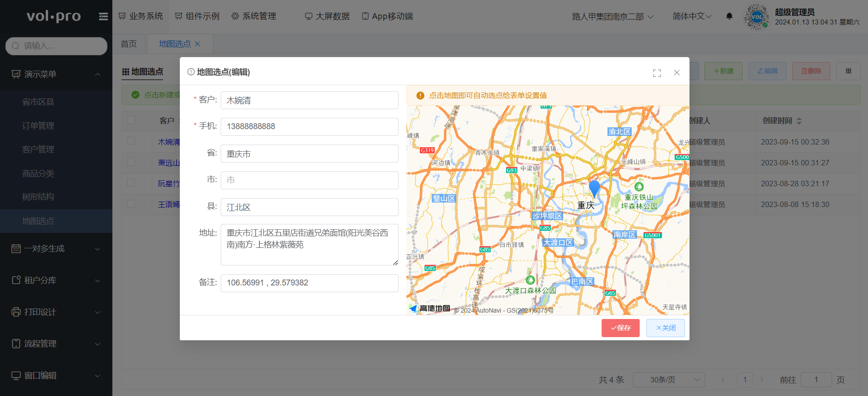Click the 保存 button in the dialog
Image resolution: width=868 pixels, height=396 pixels.
click(x=621, y=328)
